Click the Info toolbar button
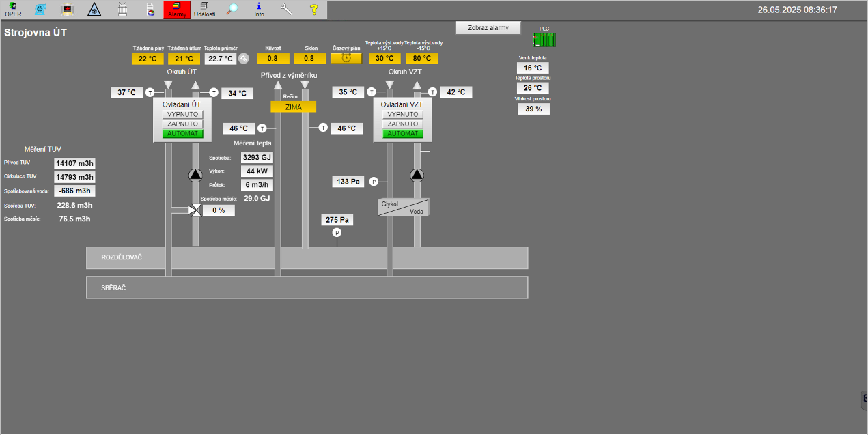This screenshot has height=435, width=868. (259, 10)
